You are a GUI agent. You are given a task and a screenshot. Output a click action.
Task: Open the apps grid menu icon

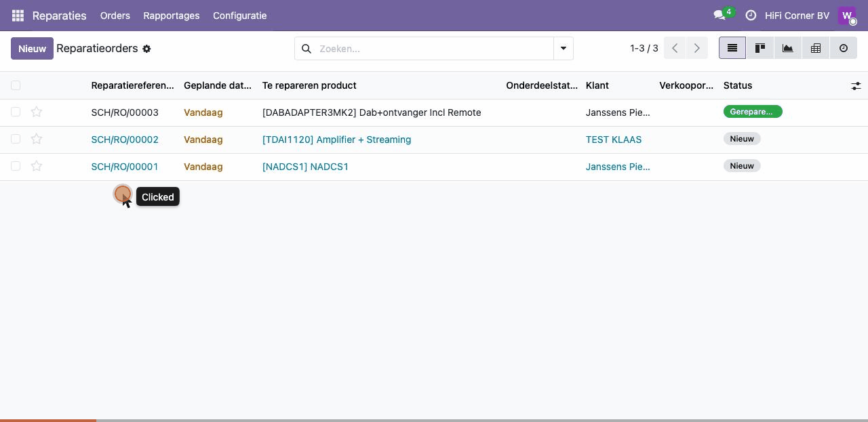[x=18, y=16]
